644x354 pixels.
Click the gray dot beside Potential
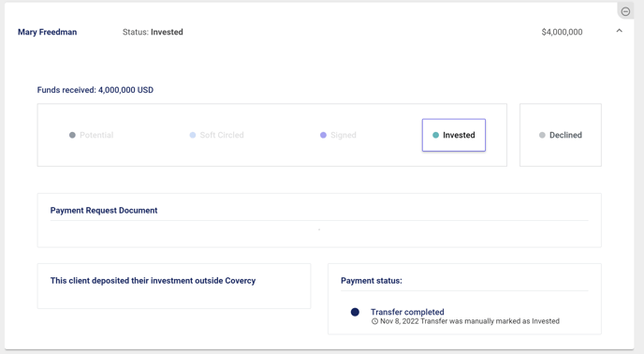(72, 135)
